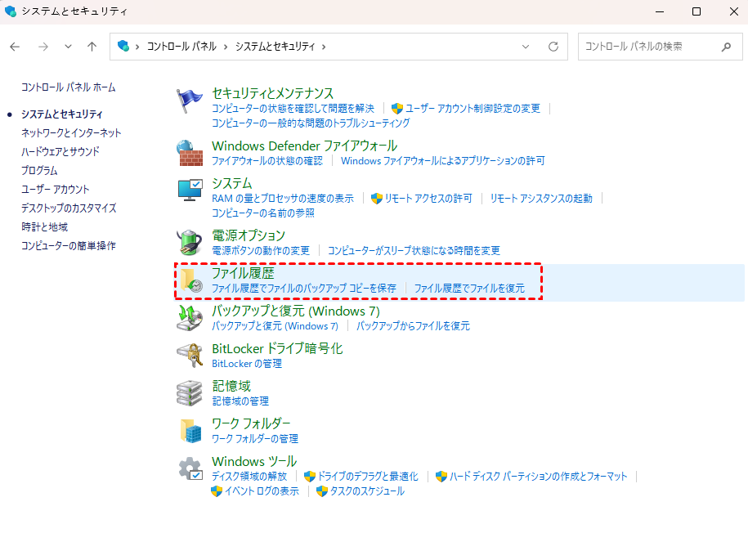Viewport: 748px width, 560px height.
Task: Open the Windows Defender ファイアウォール heading
Action: coord(304,146)
